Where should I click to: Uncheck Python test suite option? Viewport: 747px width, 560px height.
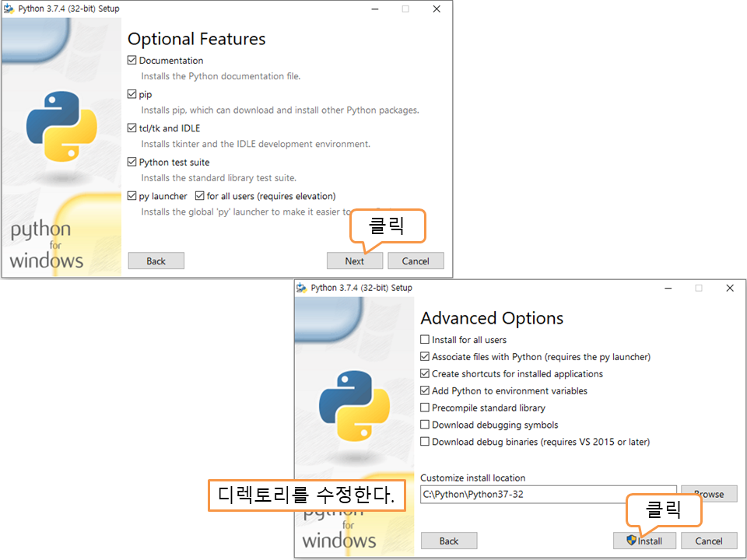[132, 163]
